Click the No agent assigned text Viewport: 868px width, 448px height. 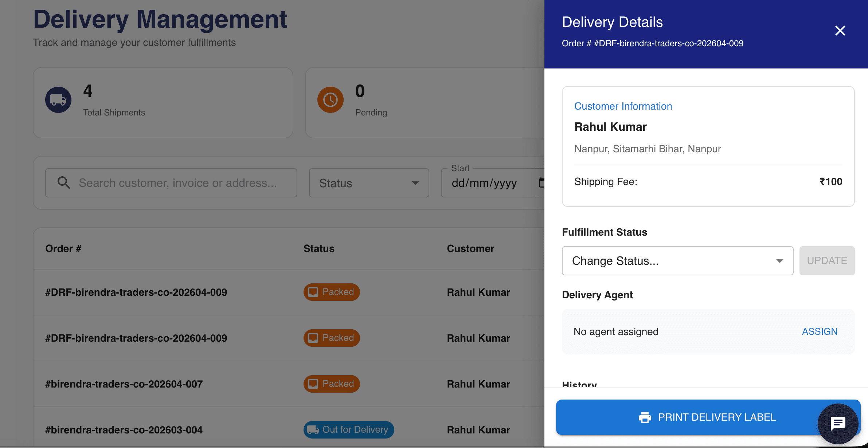616,331
